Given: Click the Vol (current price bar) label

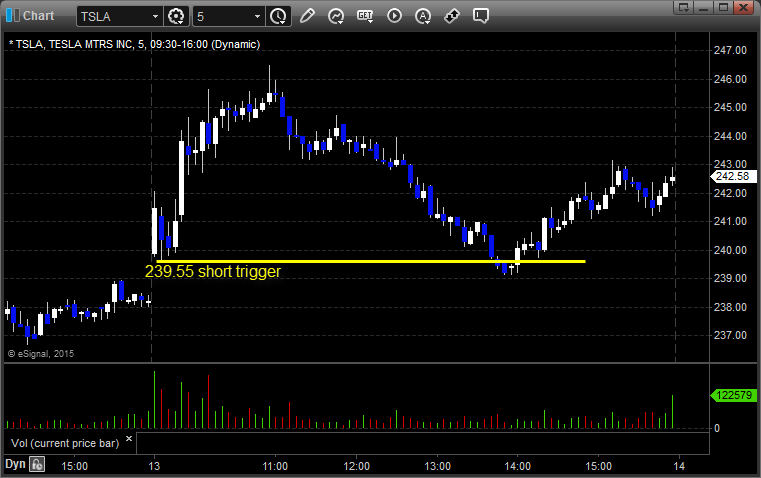Looking at the screenshot, I should 65,443.
